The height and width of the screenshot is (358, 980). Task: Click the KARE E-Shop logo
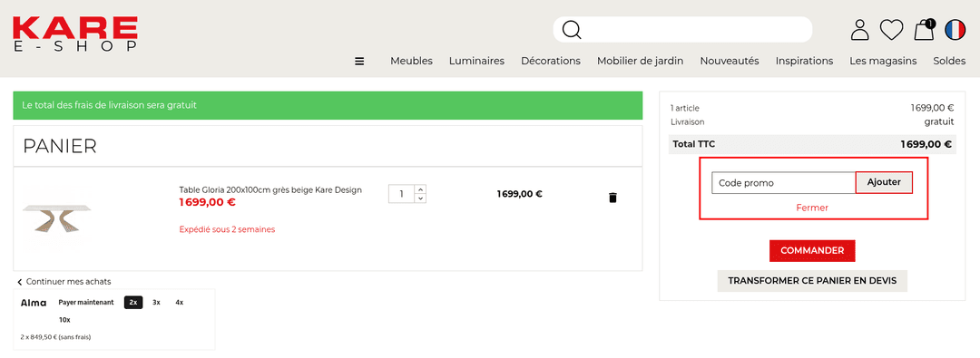(75, 34)
